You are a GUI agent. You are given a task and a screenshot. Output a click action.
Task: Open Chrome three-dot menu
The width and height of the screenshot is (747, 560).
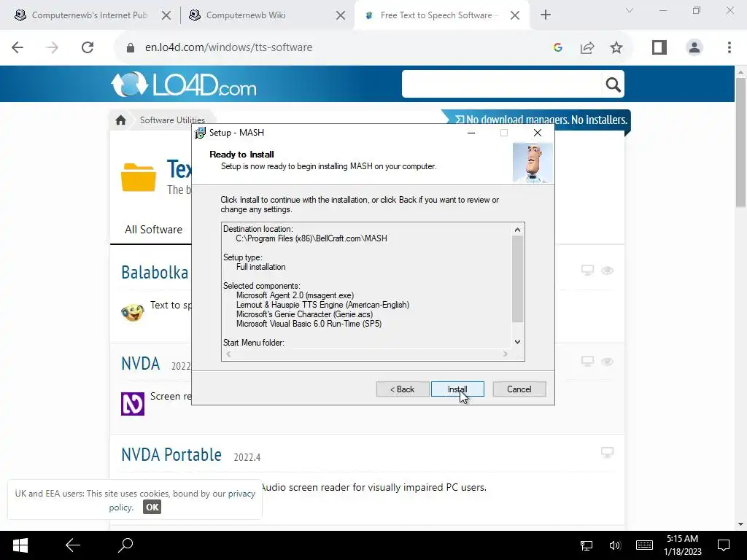(729, 47)
